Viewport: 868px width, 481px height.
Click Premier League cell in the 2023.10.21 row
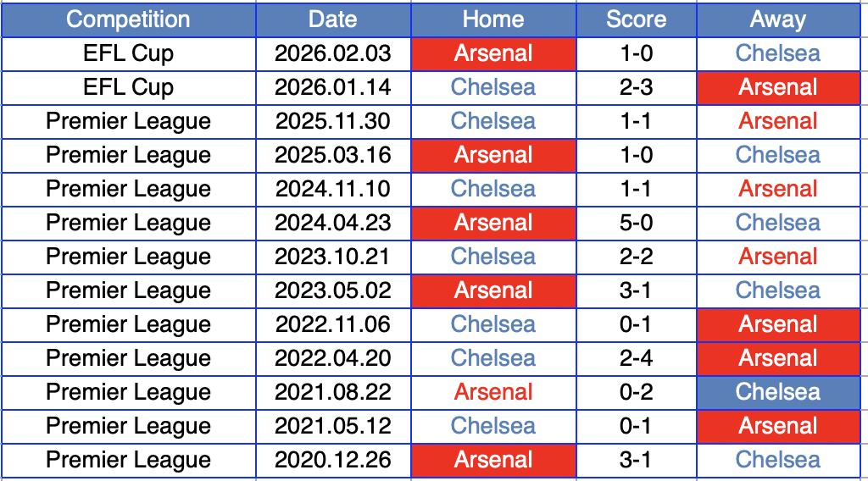coord(128,257)
